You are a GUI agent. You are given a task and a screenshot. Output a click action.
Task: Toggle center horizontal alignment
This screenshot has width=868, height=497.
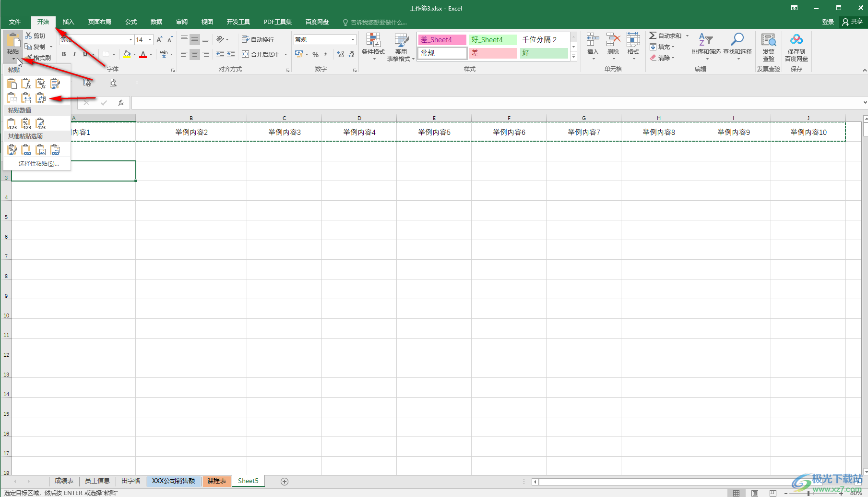coord(195,54)
